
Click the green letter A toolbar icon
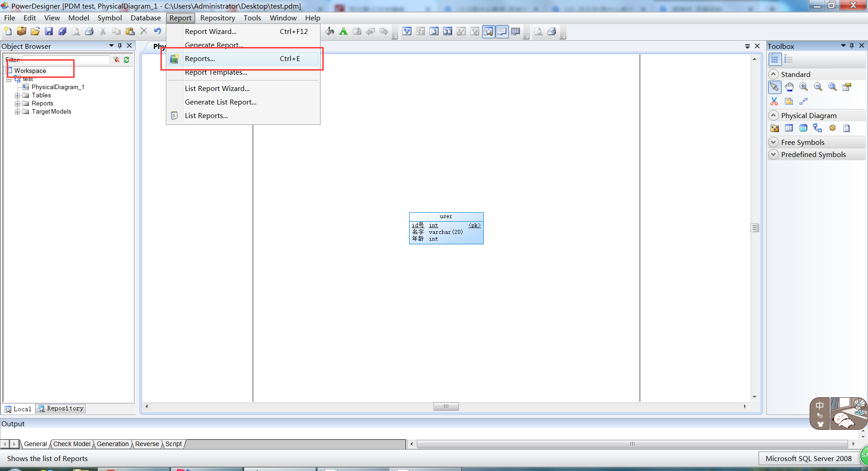[344, 31]
